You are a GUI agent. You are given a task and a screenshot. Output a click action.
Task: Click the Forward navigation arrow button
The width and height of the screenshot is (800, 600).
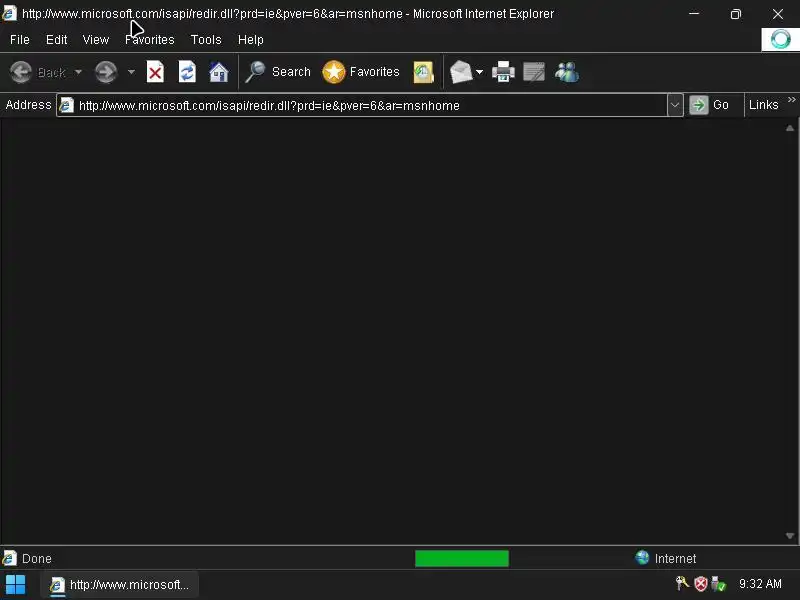pos(106,72)
